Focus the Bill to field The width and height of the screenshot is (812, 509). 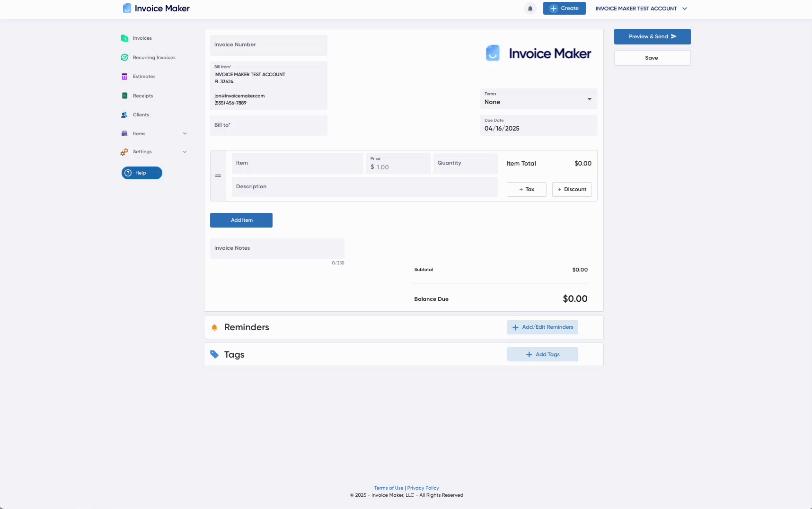point(269,125)
